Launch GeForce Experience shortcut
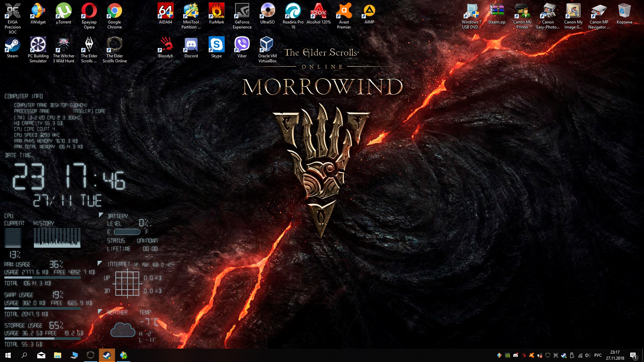 coord(242,11)
